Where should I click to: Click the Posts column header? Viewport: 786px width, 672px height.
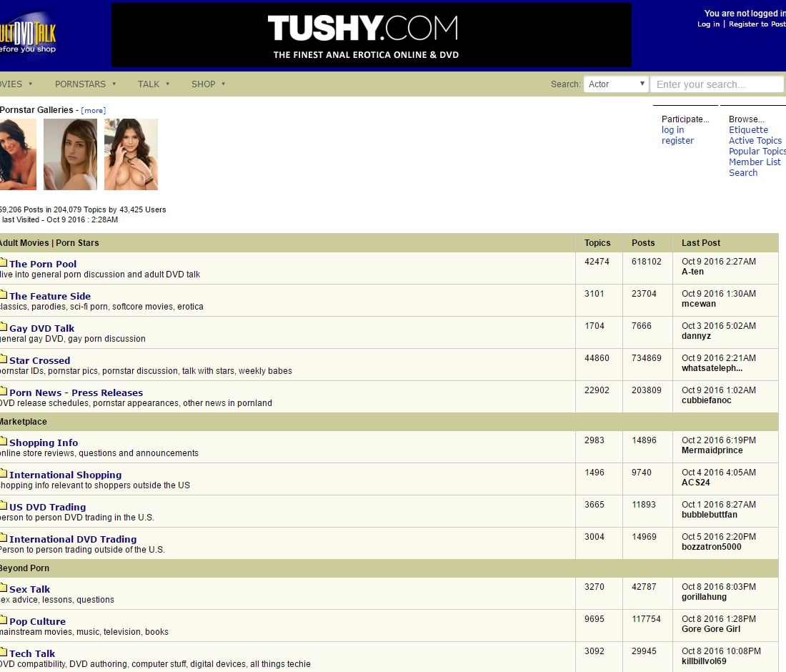643,243
